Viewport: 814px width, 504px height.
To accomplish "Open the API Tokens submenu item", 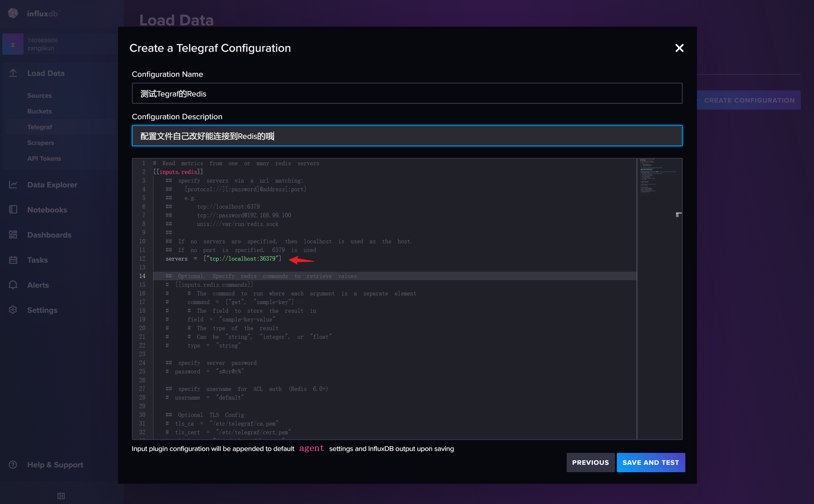I will (44, 158).
